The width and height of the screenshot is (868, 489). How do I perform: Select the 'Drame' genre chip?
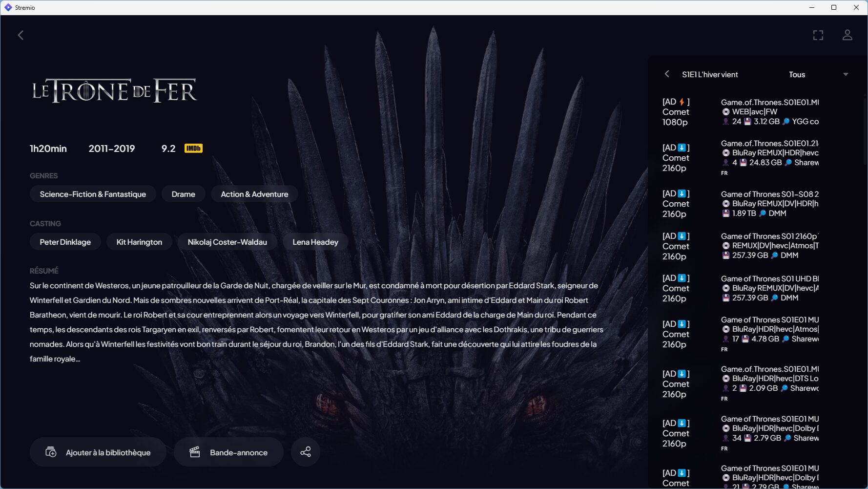(184, 194)
